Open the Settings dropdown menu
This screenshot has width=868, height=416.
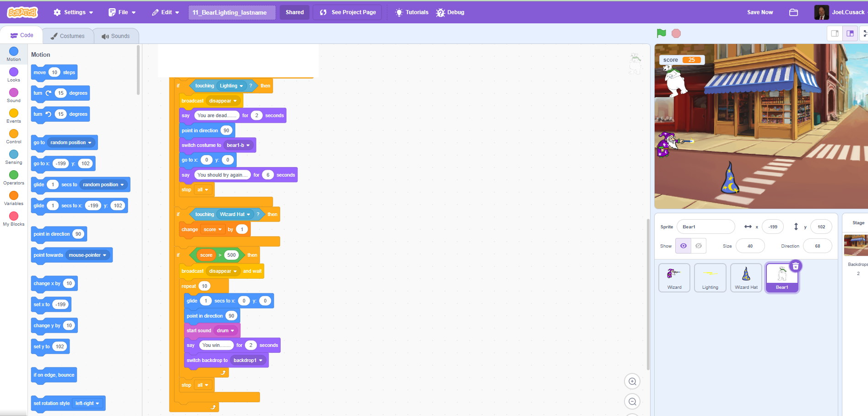click(x=73, y=12)
